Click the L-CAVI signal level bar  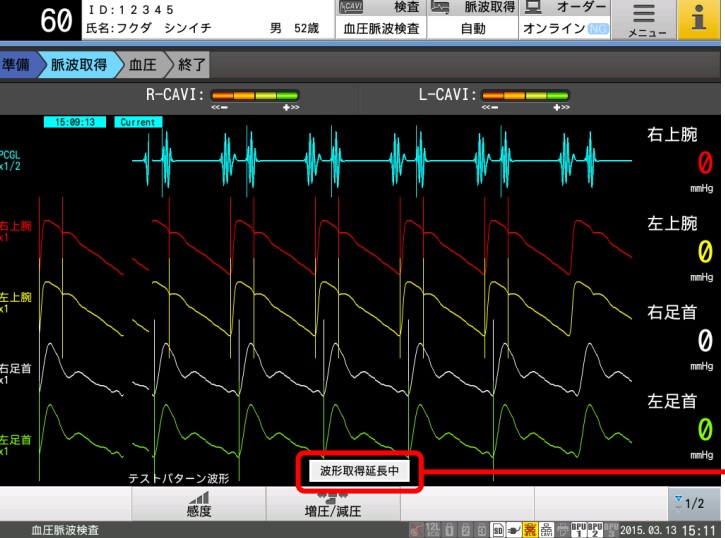point(525,96)
